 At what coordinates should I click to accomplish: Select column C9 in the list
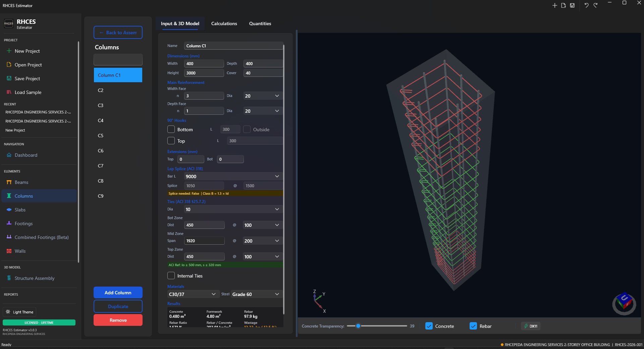click(x=118, y=196)
